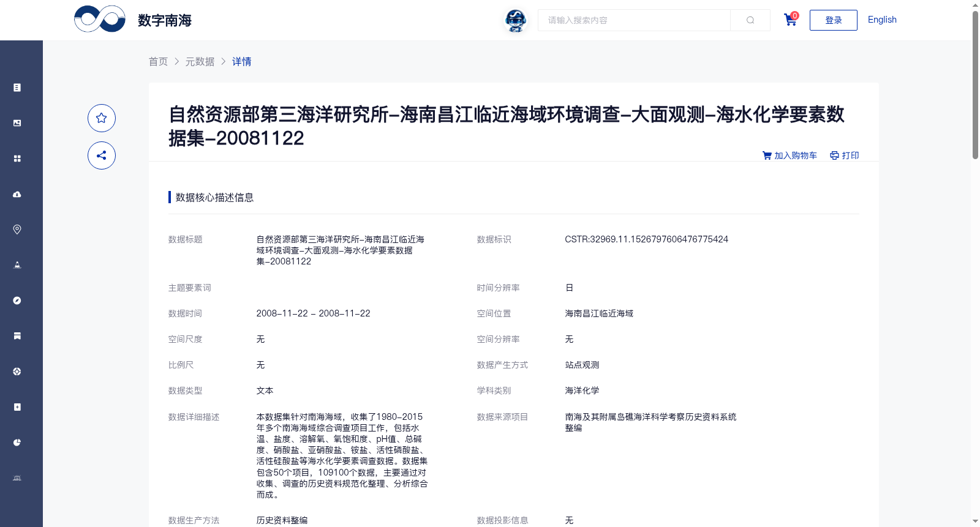Click the date range 2008-11-22 value
Viewport: 980px width, 527px height.
tap(314, 313)
